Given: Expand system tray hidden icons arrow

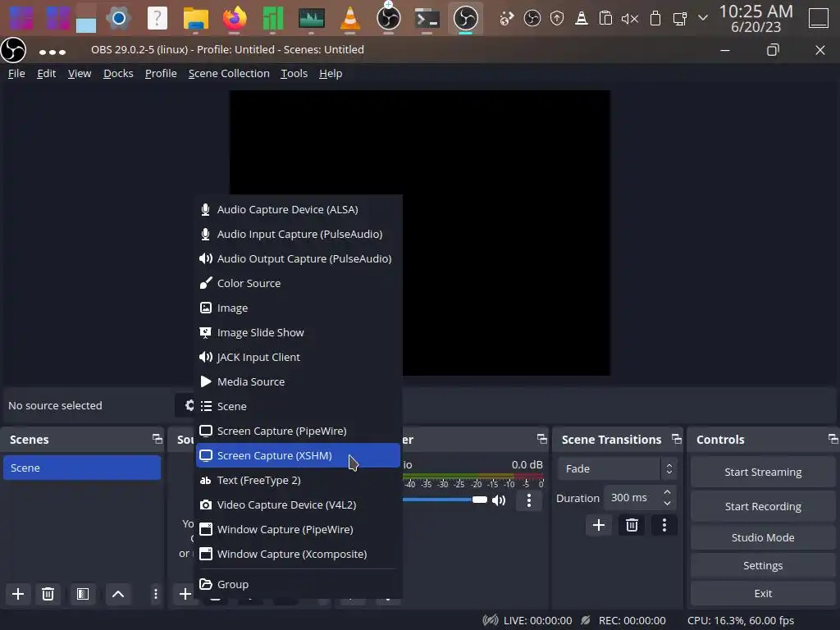Looking at the screenshot, I should 703,18.
